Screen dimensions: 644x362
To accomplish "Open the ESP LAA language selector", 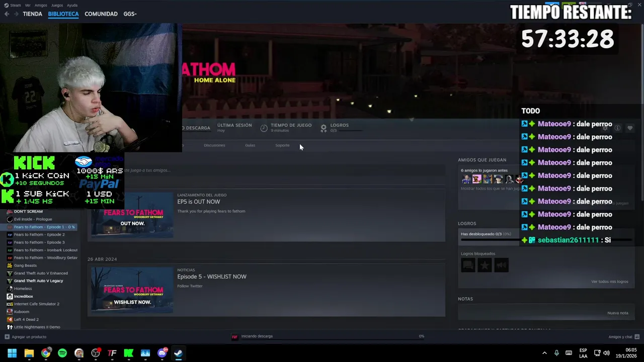I will tap(583, 353).
